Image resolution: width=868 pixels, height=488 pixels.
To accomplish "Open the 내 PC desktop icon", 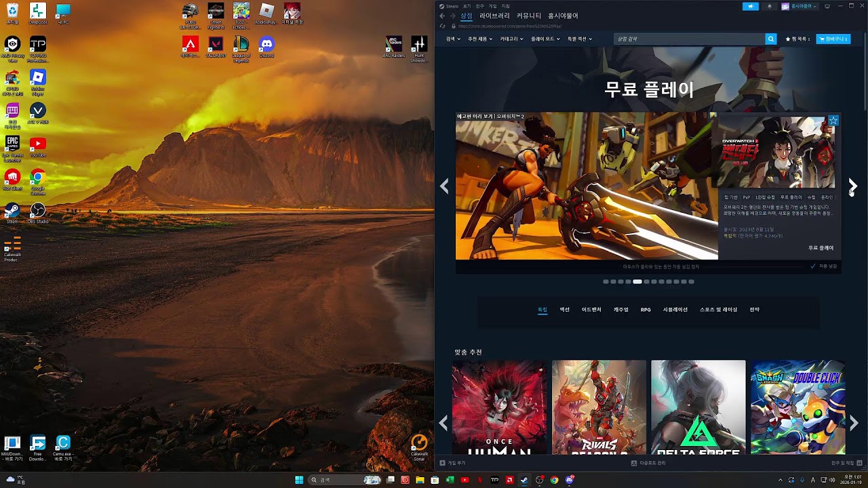I will (63, 14).
